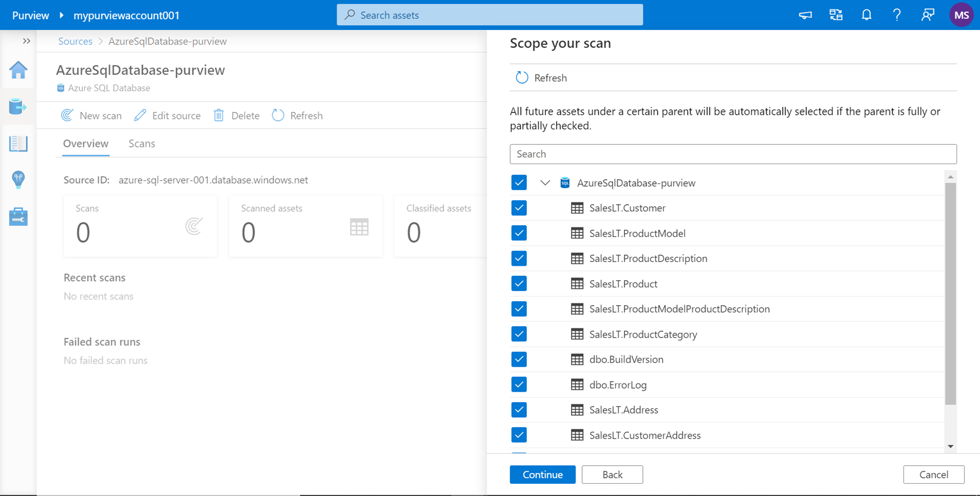
Task: Click the scope Search input field
Action: point(733,154)
